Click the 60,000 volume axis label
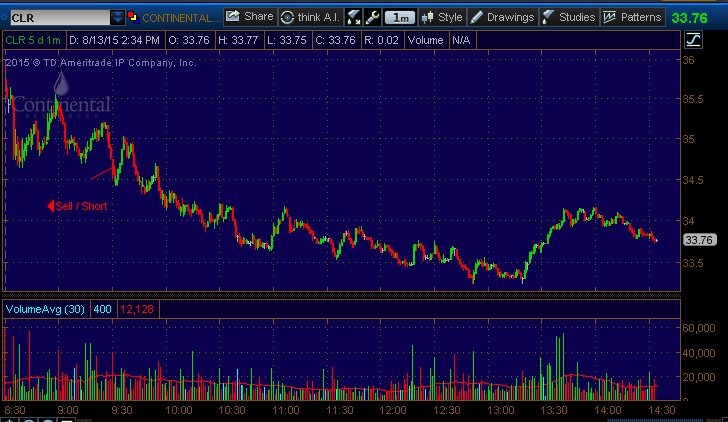Screen dimensions: 728x422 click(699, 328)
